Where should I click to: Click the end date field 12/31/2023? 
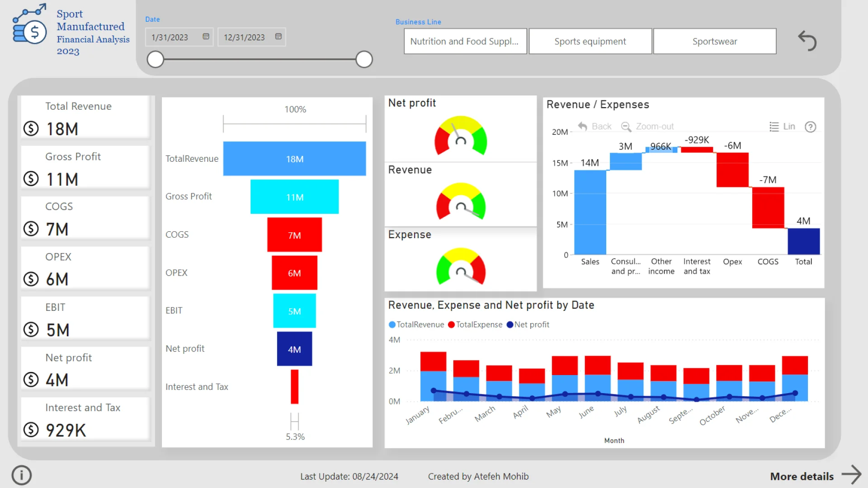coord(252,37)
